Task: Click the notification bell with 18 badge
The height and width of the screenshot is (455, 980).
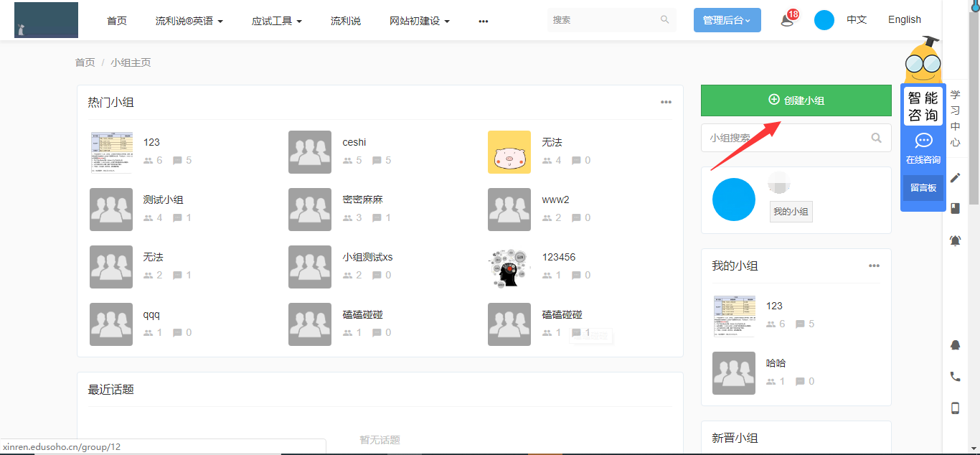Action: click(788, 20)
